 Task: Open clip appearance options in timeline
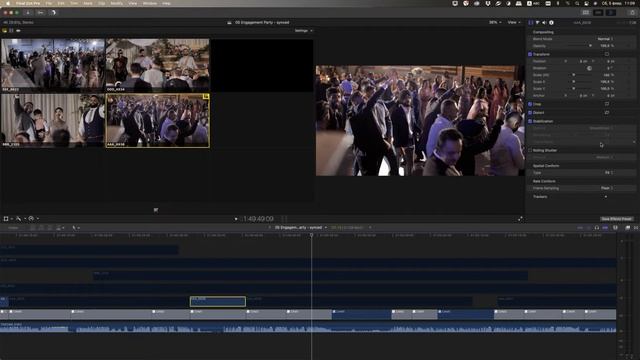click(615, 228)
